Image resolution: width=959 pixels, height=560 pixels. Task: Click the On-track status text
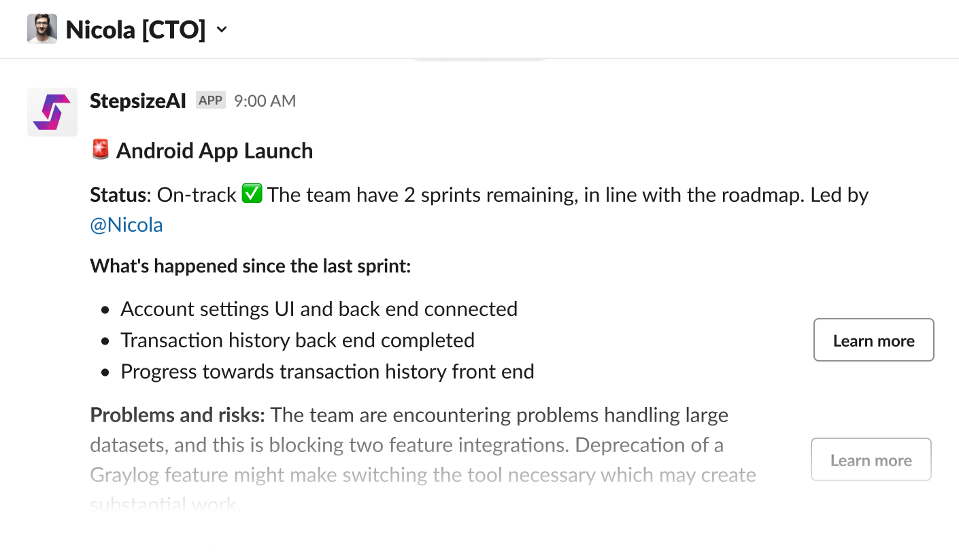[197, 195]
